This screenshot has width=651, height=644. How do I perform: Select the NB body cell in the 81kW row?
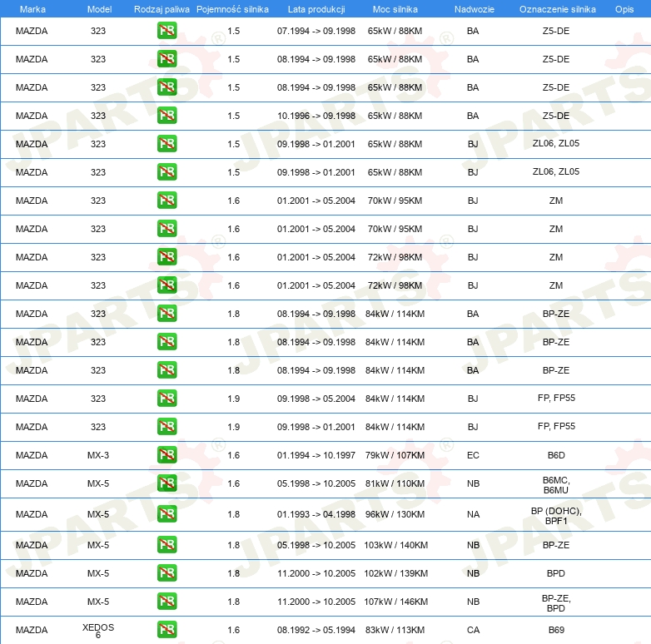tap(473, 483)
